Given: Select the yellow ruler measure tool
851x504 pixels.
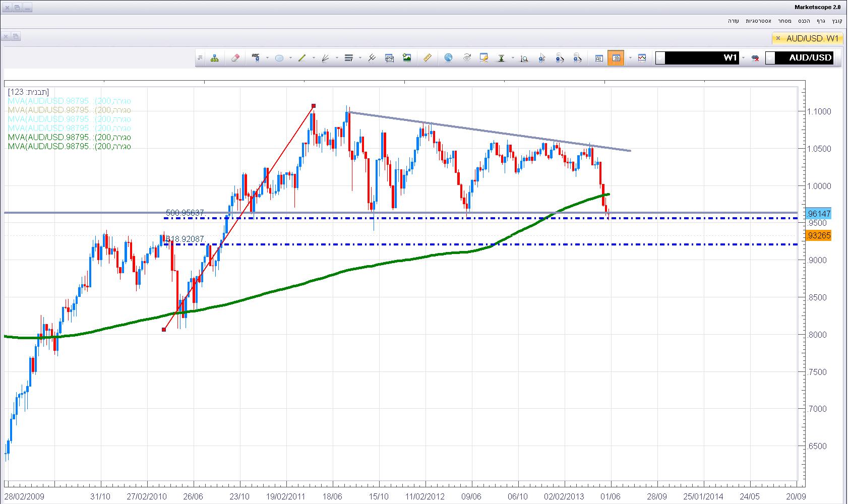Looking at the screenshot, I should [x=427, y=58].
